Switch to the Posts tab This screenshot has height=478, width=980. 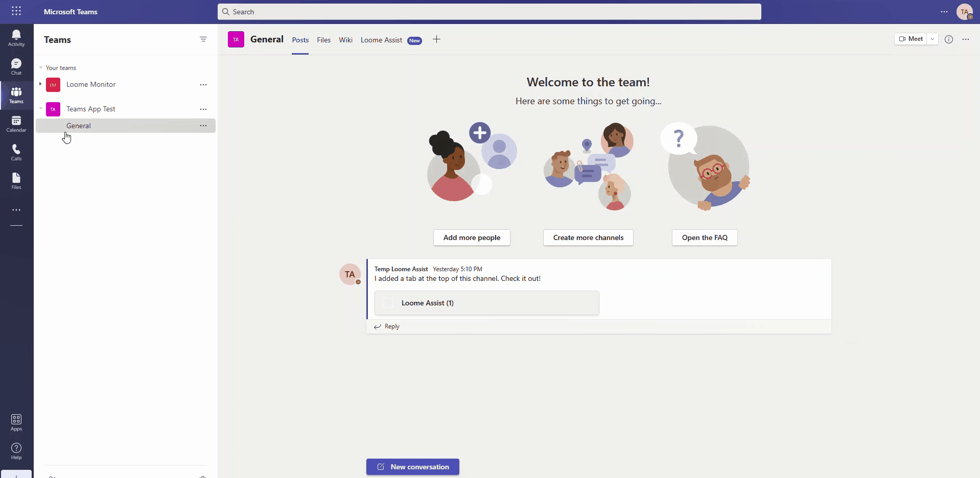(300, 40)
